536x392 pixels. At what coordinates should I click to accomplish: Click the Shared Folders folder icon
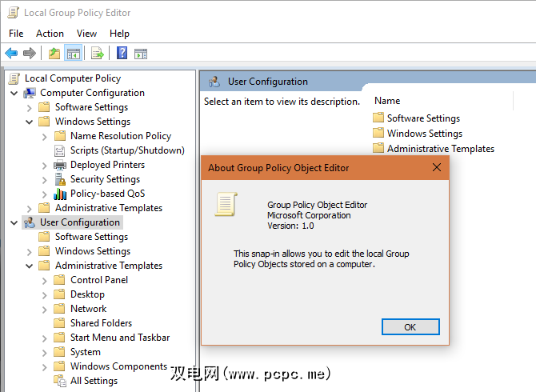59,323
